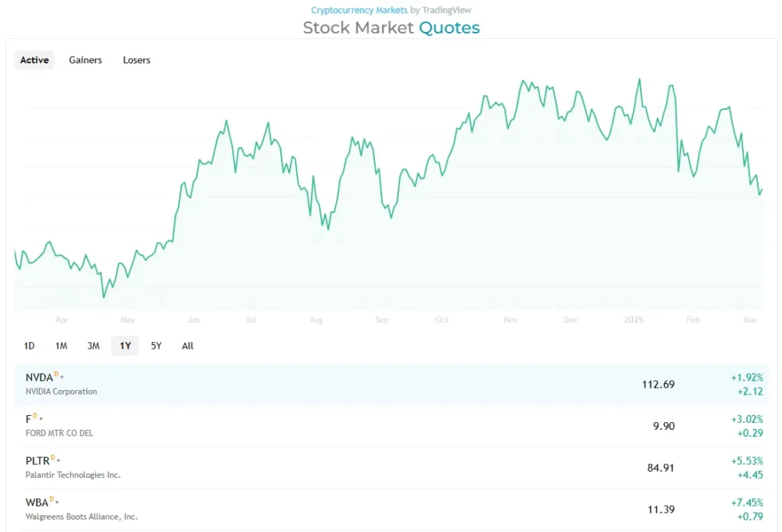Switch chart to 5Y range
Image resolution: width=782 pixels, height=532 pixels.
(x=157, y=346)
